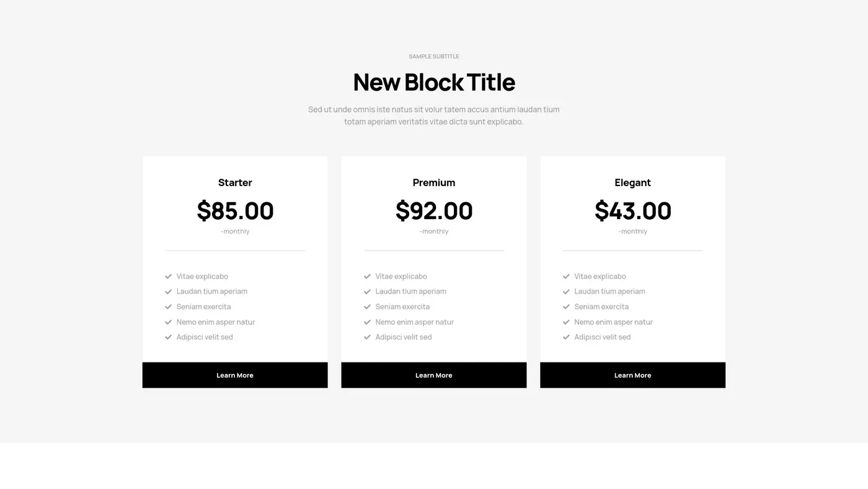This screenshot has width=868, height=489.
Task: Click Learn More under the Premium plan
Action: point(433,375)
